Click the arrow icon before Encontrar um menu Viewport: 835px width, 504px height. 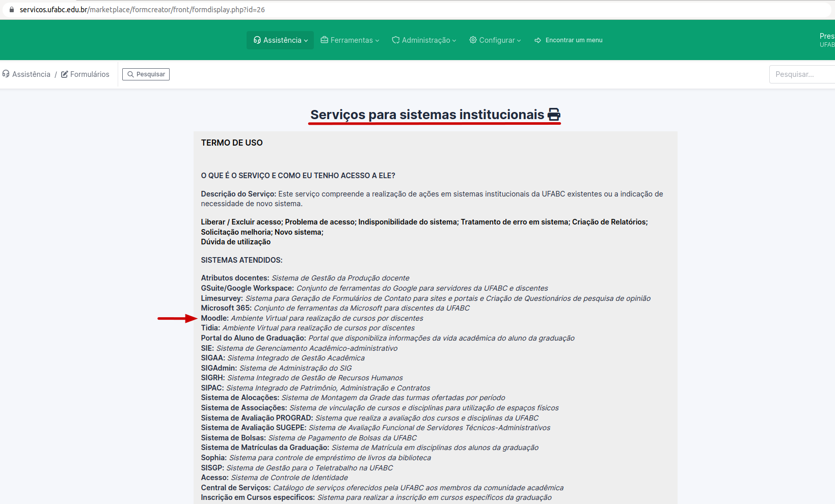(538, 40)
